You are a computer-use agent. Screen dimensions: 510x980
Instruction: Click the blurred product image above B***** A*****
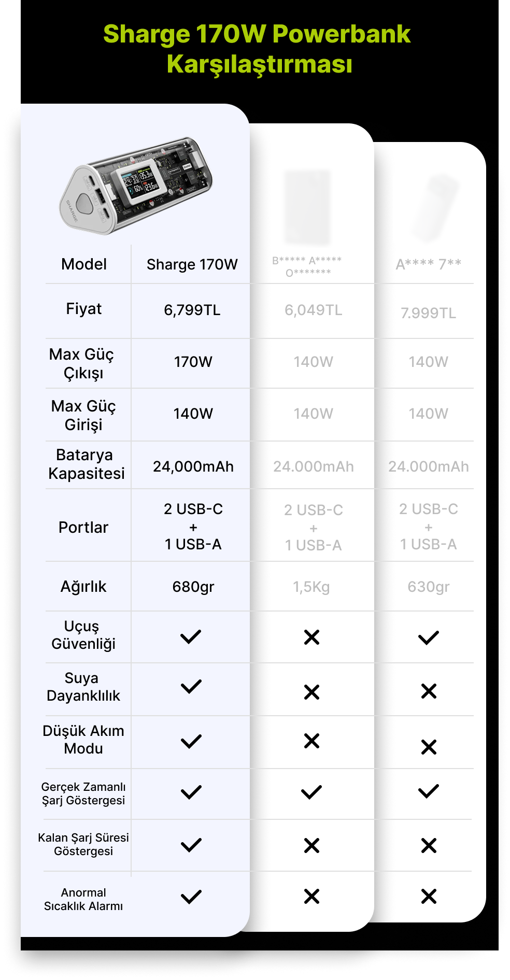(x=307, y=206)
